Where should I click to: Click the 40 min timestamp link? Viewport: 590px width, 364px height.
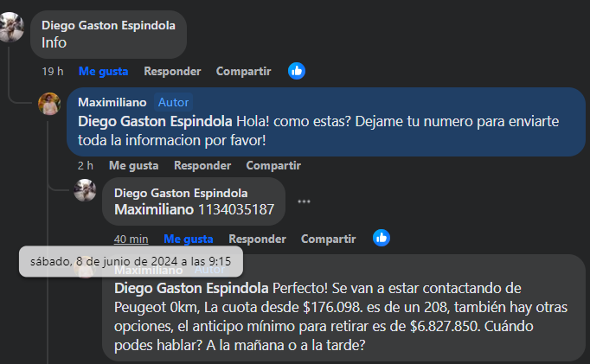point(131,239)
